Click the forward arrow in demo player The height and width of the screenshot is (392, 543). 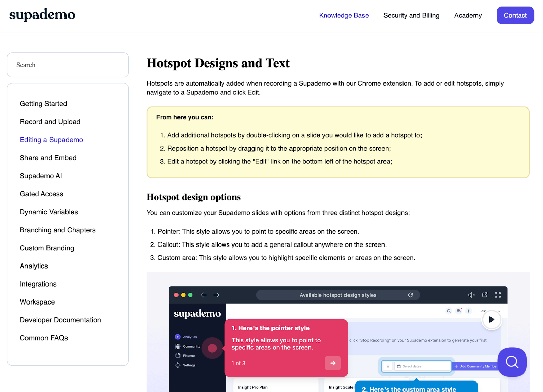click(x=216, y=295)
